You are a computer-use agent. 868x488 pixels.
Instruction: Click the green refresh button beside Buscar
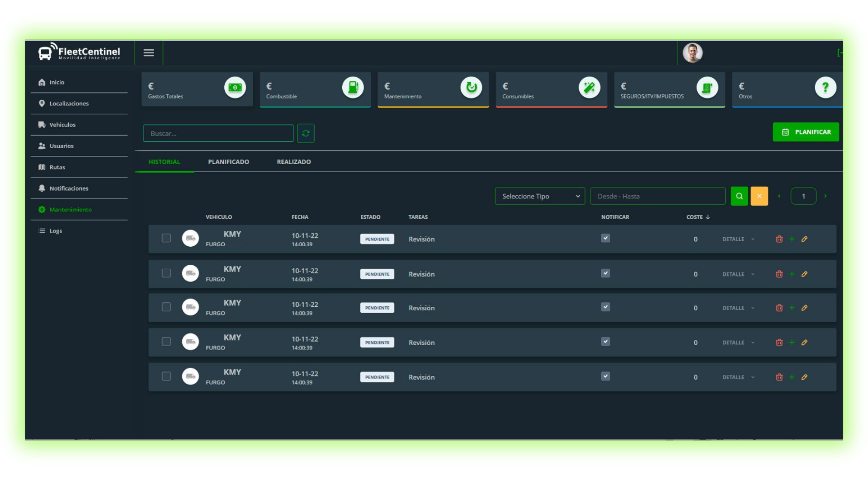(x=306, y=133)
